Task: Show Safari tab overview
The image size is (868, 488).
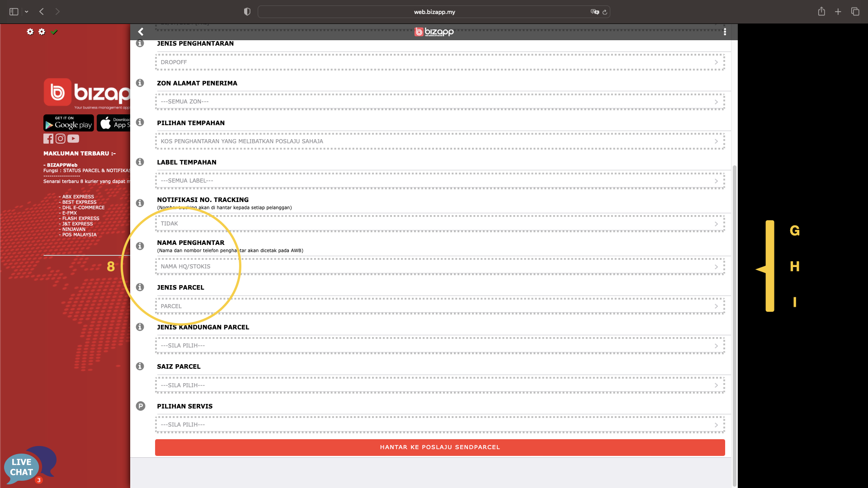Action: (x=855, y=12)
